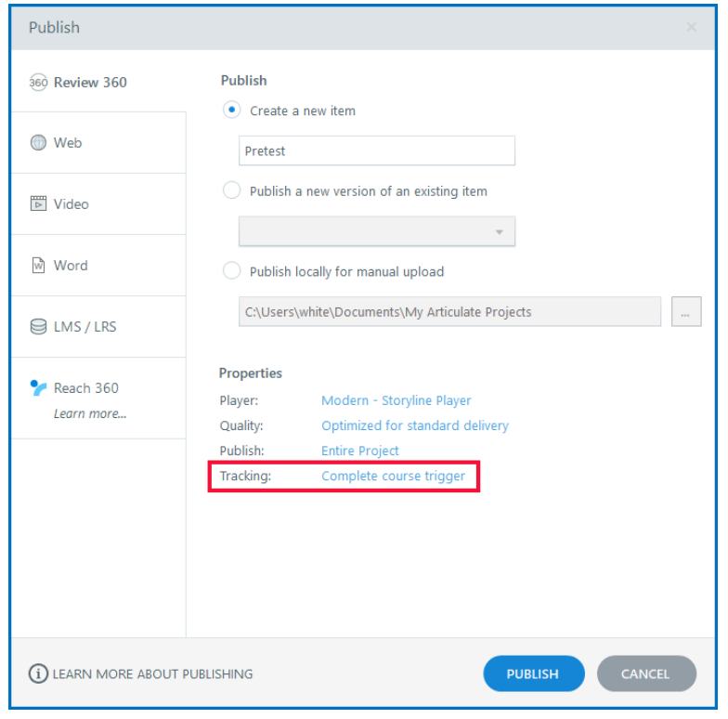728x719 pixels.
Task: Click the Web globe icon
Action: [x=38, y=143]
